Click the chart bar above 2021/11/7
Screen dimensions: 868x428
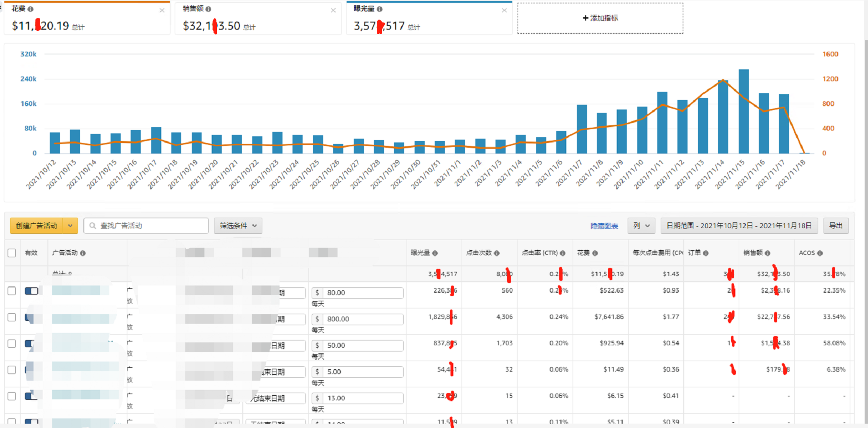pyautogui.click(x=582, y=129)
